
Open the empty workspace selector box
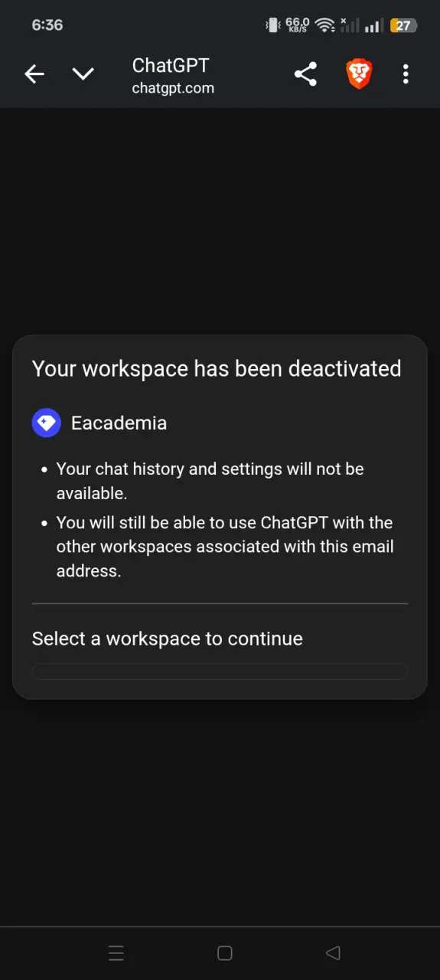click(x=220, y=671)
